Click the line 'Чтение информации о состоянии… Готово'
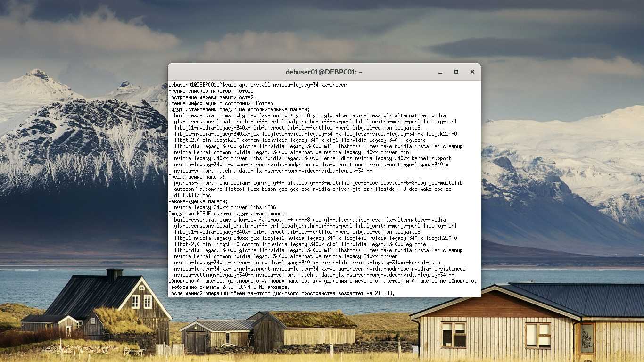Screen dimensions: 644x362 (x=221, y=103)
